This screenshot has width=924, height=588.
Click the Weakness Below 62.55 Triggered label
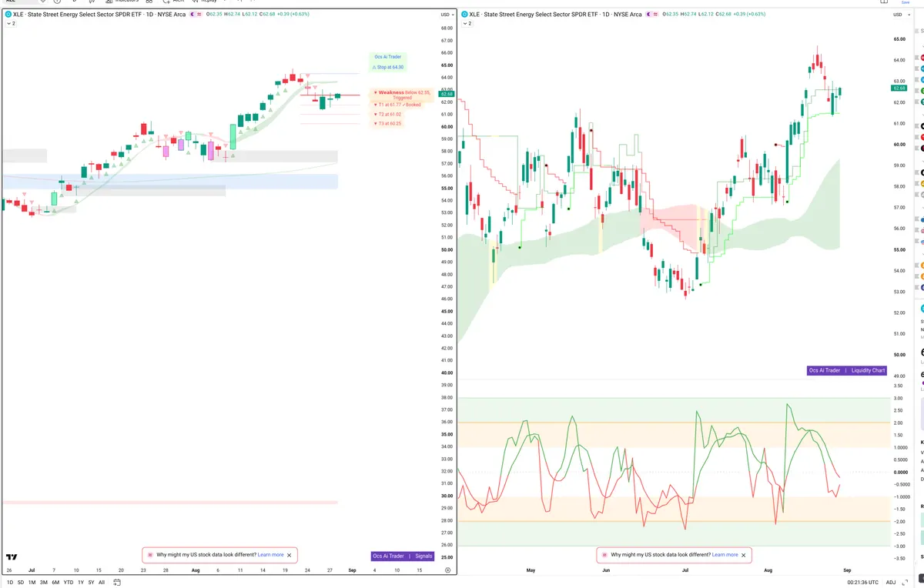403,95
